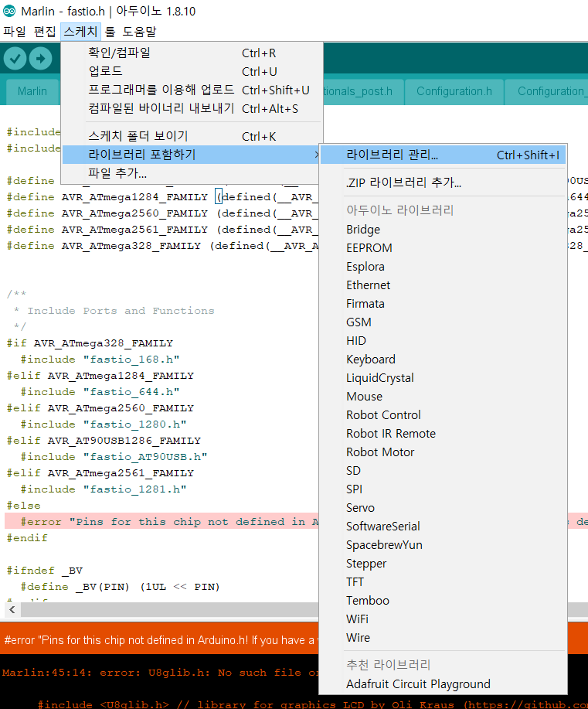Open the cut-off Configuration_ tab on the right
Image resolution: width=588 pixels, height=709 pixels.
(547, 91)
